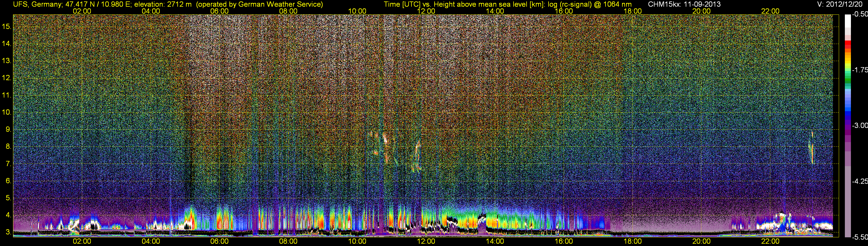Click the top time axis label 18:00
868x246 pixels.
[632, 11]
